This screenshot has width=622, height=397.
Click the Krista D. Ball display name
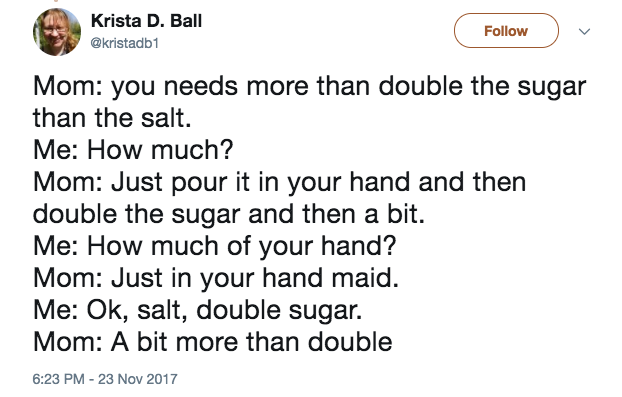(146, 21)
